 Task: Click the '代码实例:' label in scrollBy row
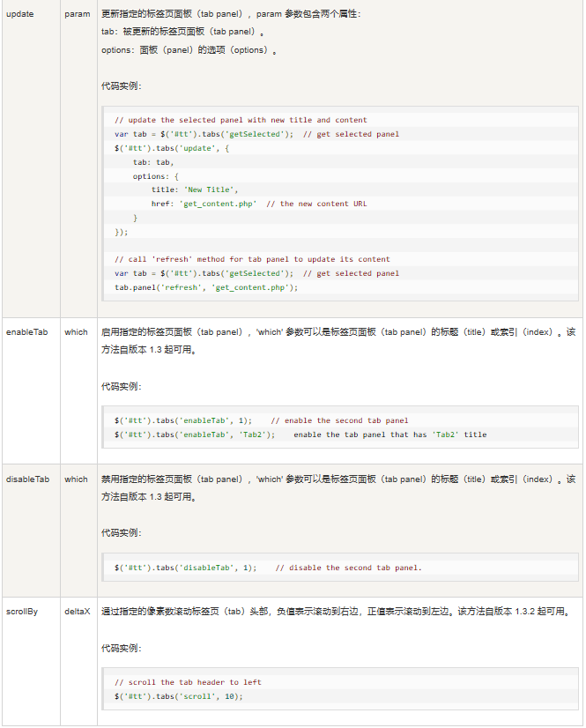(122, 648)
